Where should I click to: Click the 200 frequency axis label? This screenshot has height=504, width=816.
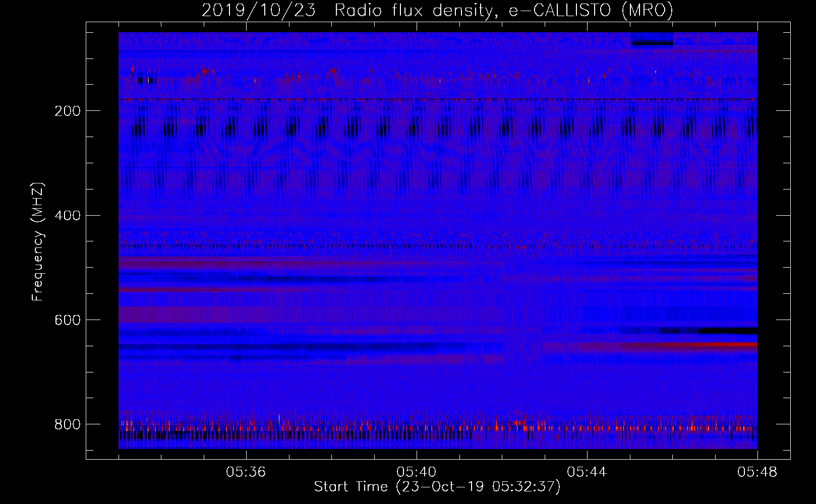tap(68, 111)
